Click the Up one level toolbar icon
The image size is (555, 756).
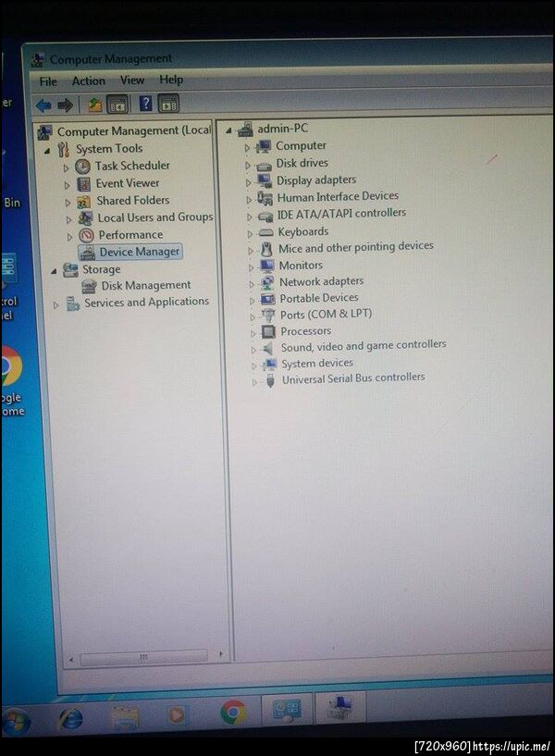pyautogui.click(x=94, y=105)
